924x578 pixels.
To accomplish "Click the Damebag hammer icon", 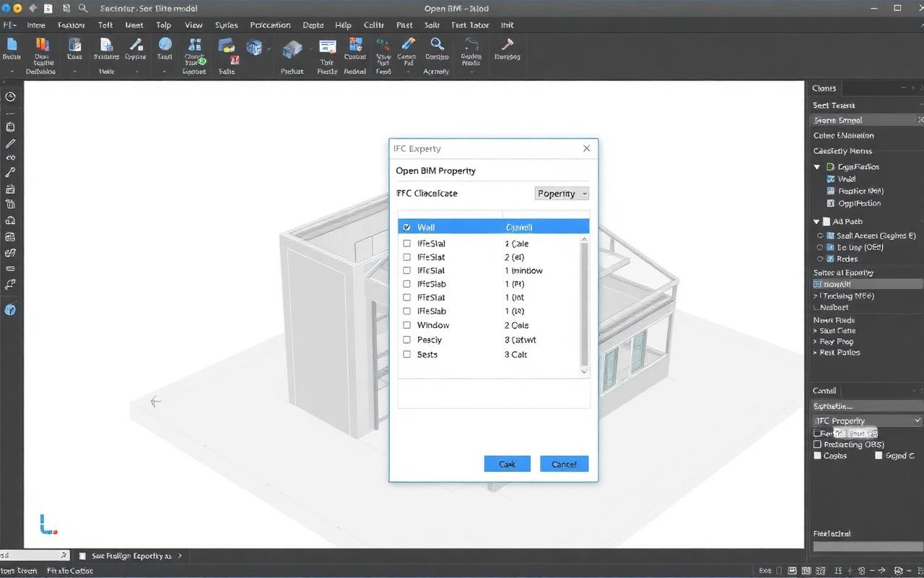I will (507, 45).
